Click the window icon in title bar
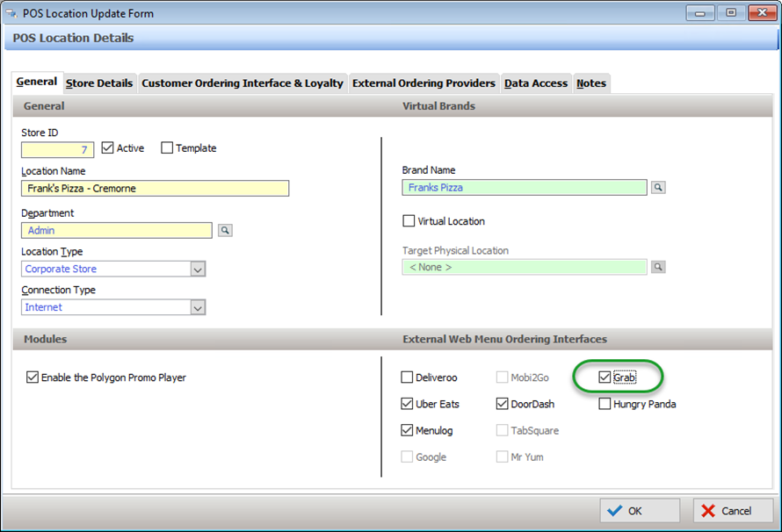Viewport: 782px width, 532px height. point(13,13)
